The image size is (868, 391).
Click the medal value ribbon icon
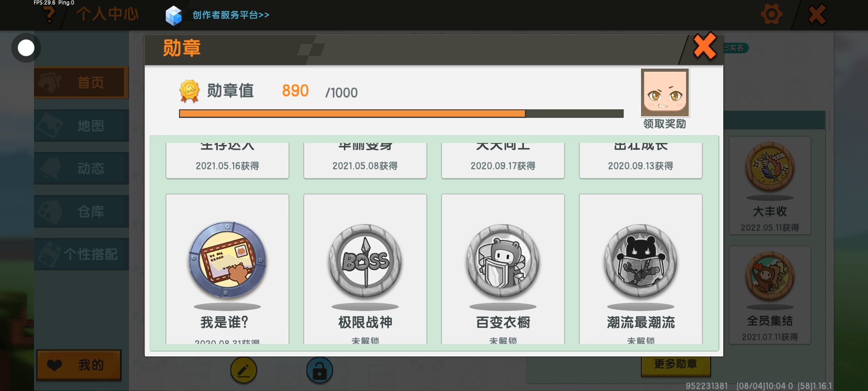point(190,91)
